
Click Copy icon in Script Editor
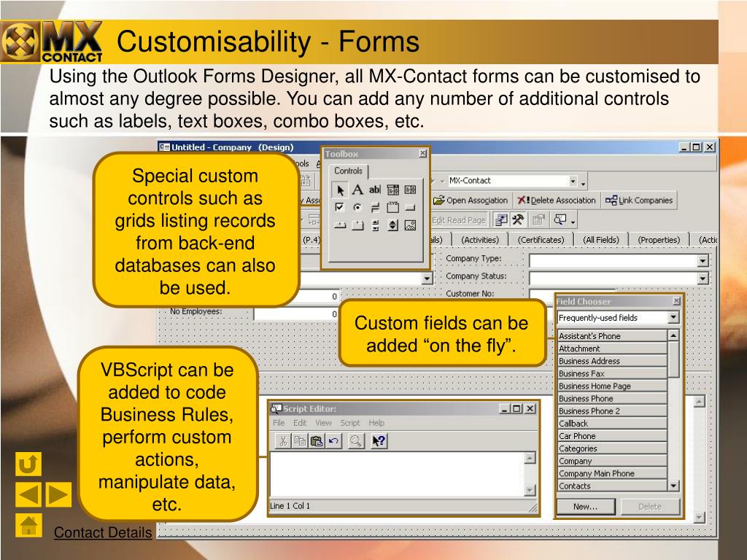coord(300,441)
